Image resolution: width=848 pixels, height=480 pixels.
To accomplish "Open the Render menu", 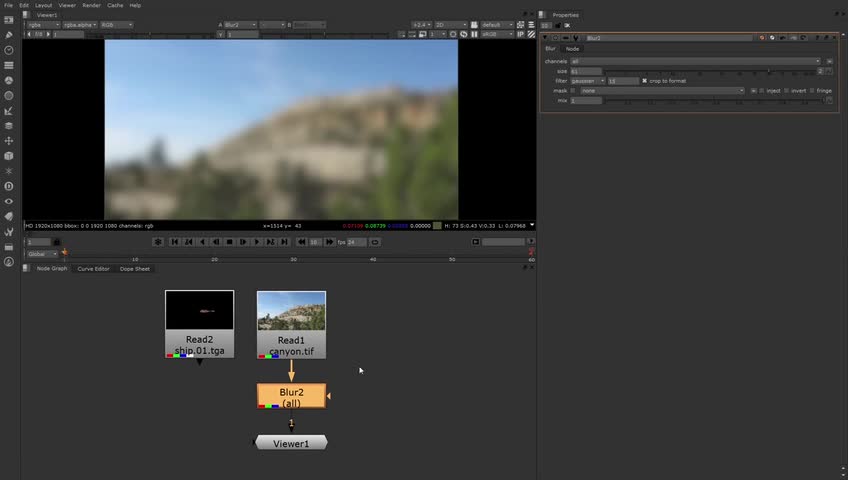I will click(x=91, y=5).
